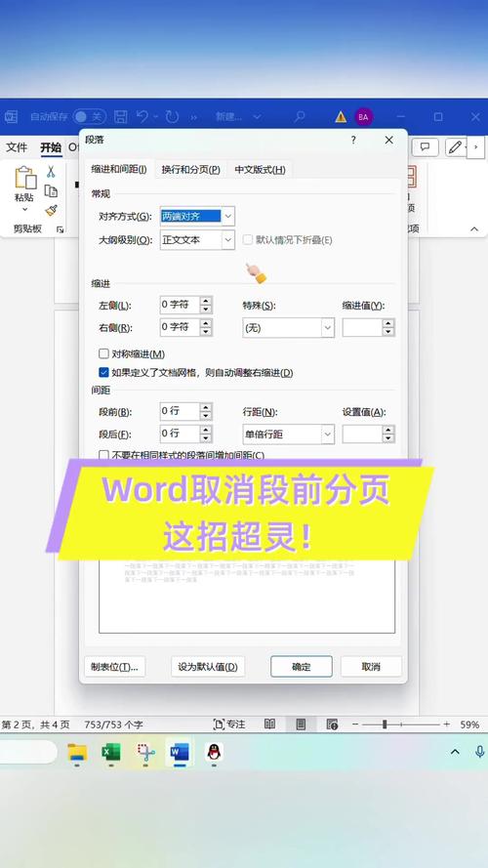Collapse the ribbon with chevron
The height and width of the screenshot is (868, 488).
474,228
